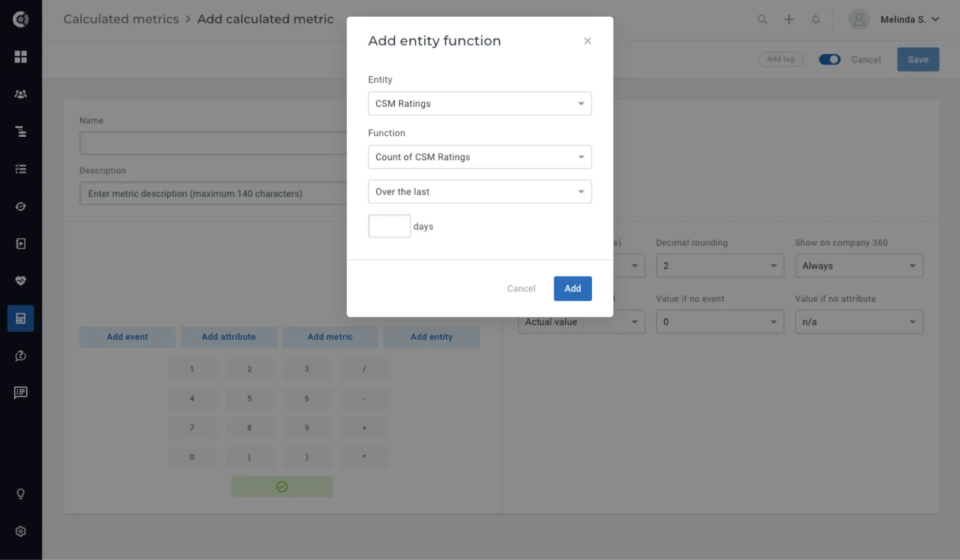Click the Add event button
This screenshot has width=960, height=560.
click(x=127, y=337)
